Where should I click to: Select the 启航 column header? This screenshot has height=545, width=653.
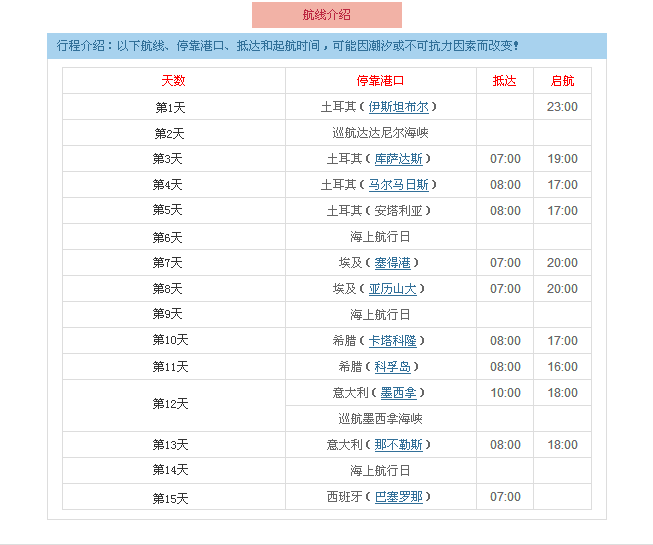coord(562,81)
